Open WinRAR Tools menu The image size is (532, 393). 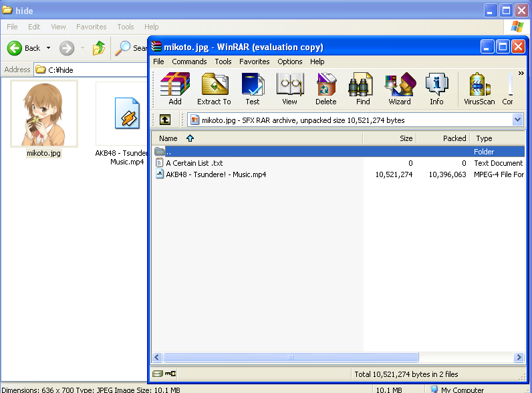[x=223, y=61]
